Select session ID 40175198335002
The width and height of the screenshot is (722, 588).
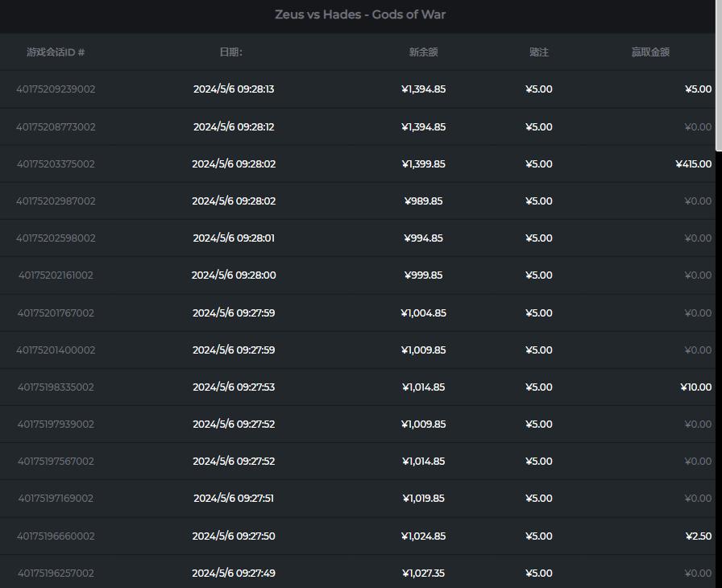tap(56, 387)
